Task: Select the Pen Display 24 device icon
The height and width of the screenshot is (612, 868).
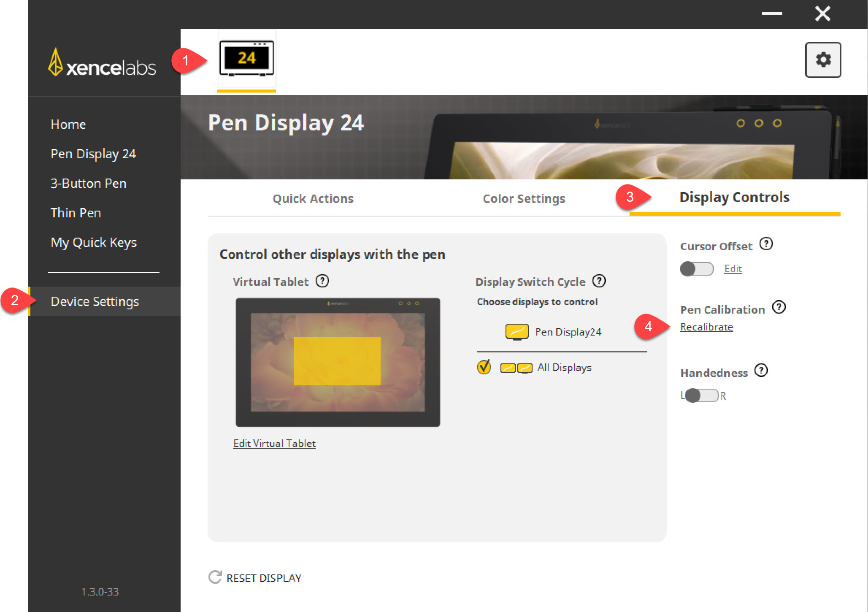Action: (x=246, y=59)
